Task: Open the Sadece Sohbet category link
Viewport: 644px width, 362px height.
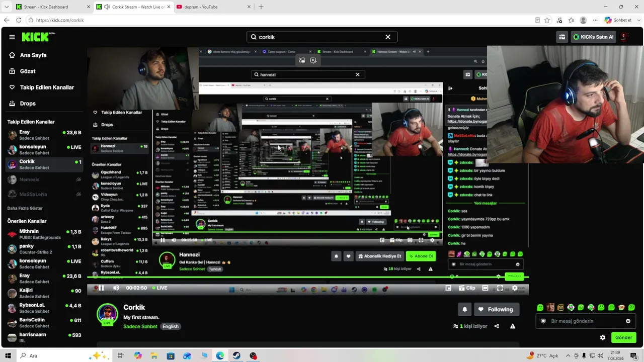Action: pyautogui.click(x=140, y=326)
